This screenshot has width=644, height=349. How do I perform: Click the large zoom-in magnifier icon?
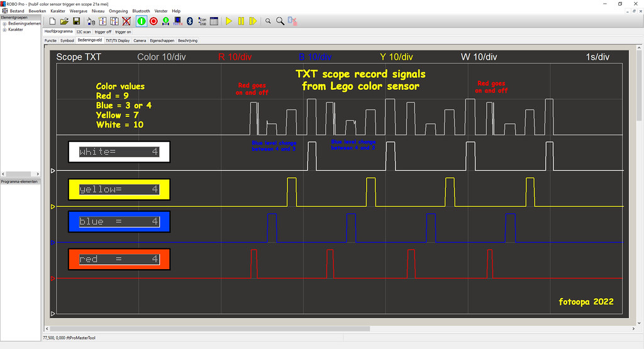coord(280,21)
